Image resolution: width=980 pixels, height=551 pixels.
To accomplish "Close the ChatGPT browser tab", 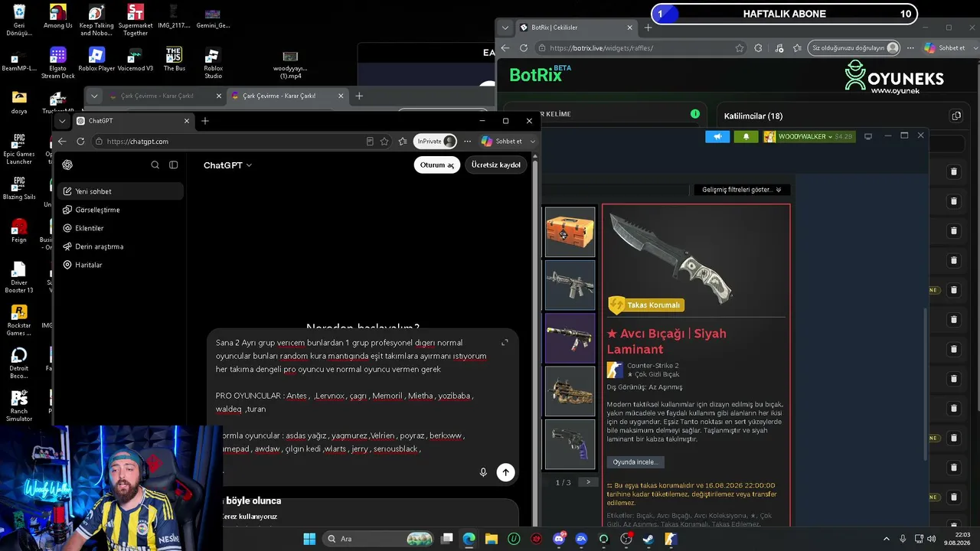I will [187, 121].
